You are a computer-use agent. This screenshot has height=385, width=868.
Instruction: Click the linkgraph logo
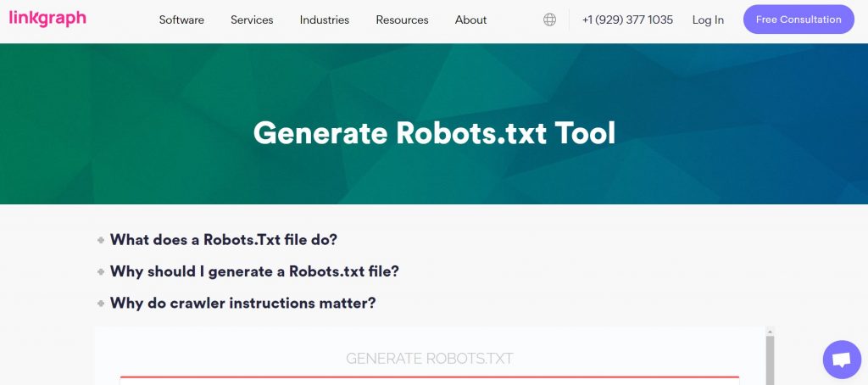click(x=47, y=18)
